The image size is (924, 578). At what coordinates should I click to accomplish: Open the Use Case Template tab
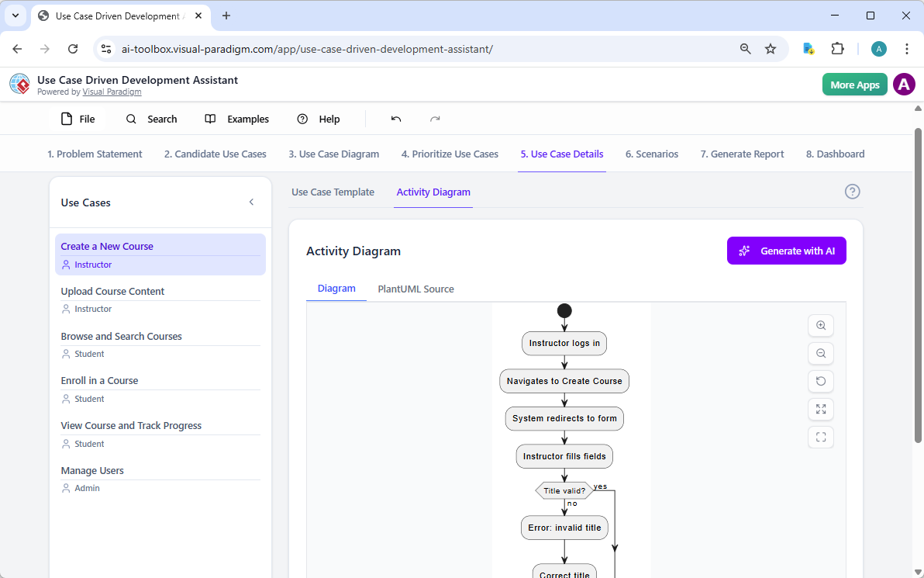coord(333,192)
